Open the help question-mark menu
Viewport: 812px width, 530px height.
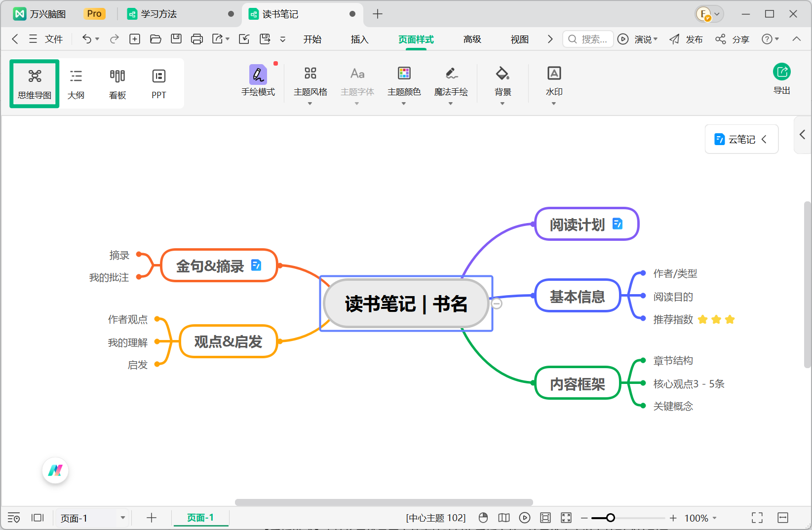[x=770, y=39]
